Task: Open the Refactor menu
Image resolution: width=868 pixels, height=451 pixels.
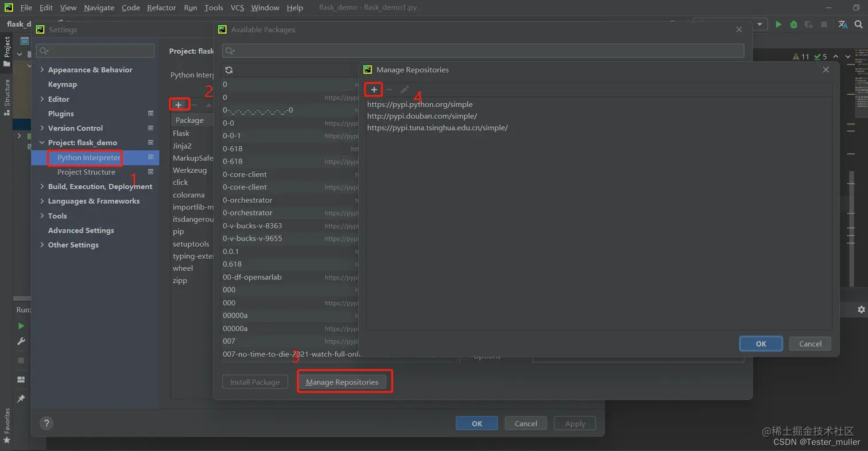Action: point(161,7)
